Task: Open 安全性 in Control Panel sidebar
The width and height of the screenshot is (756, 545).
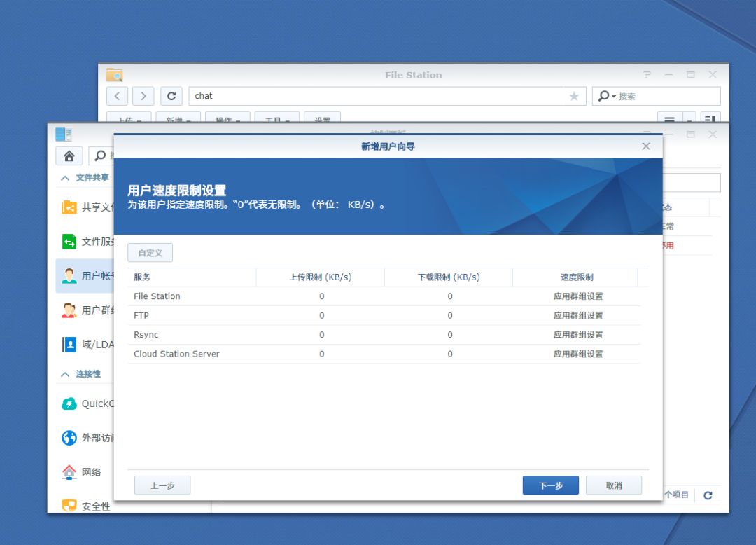Action: [x=85, y=506]
